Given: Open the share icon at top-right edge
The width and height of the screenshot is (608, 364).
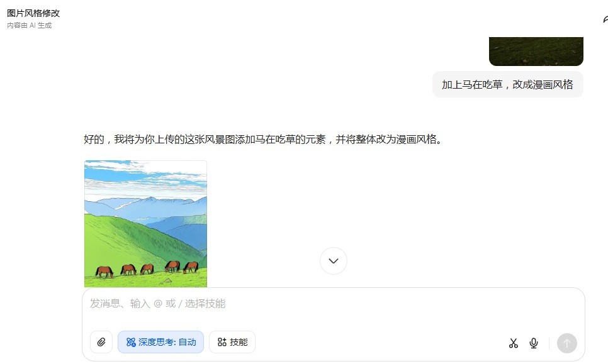Looking at the screenshot, I should tap(605, 19).
